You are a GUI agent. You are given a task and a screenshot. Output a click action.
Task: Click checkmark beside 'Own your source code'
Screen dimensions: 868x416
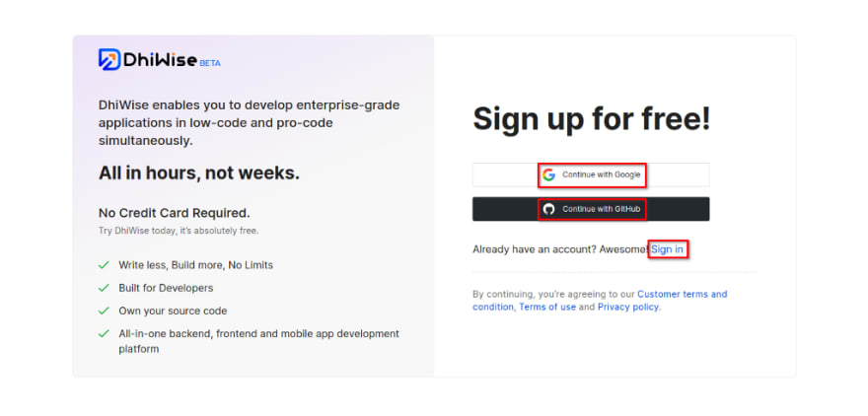pos(104,311)
